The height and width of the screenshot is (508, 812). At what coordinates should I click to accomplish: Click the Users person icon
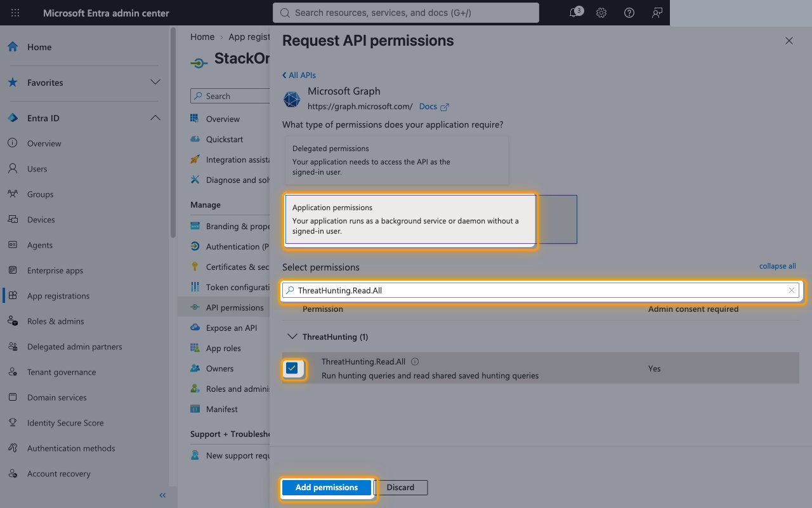pyautogui.click(x=13, y=169)
